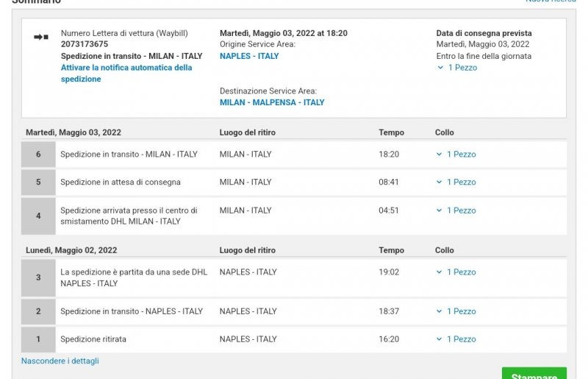The width and height of the screenshot is (588, 379).
Task: Click step number 3 box
Action: tap(38, 277)
